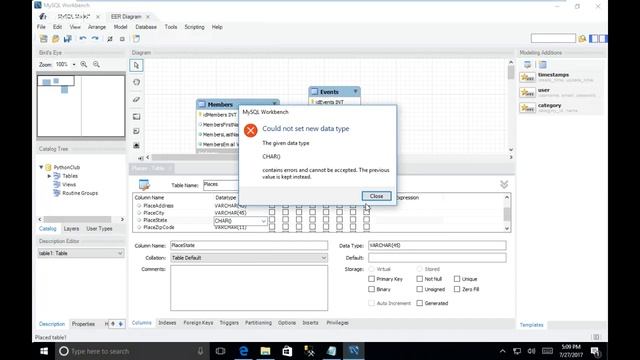Click the Default value input field

pyautogui.click(x=437, y=258)
